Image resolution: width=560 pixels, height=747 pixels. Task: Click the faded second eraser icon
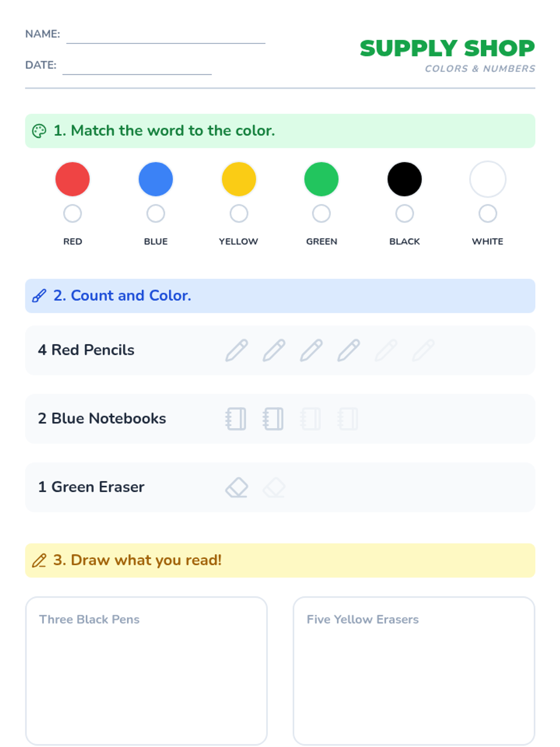click(x=274, y=487)
